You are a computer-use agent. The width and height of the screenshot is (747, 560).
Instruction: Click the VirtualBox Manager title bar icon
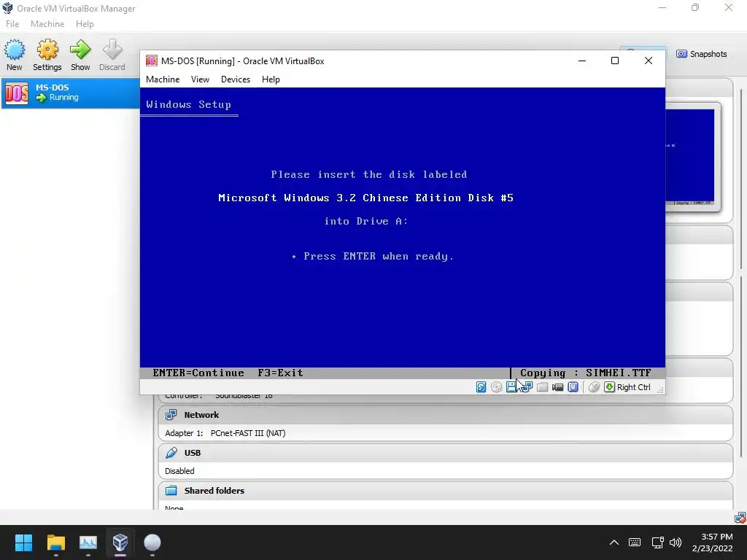pos(7,8)
